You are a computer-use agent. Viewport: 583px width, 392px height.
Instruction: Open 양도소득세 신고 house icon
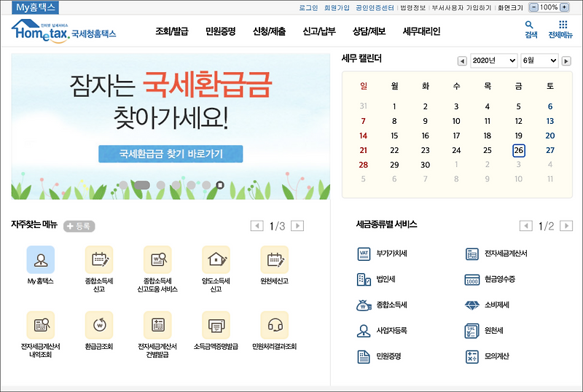click(x=216, y=259)
